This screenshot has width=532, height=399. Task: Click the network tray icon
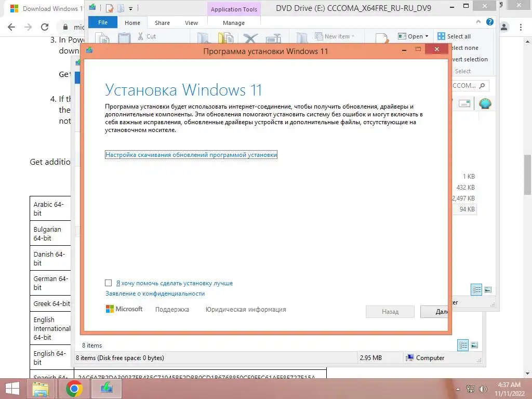click(x=470, y=389)
